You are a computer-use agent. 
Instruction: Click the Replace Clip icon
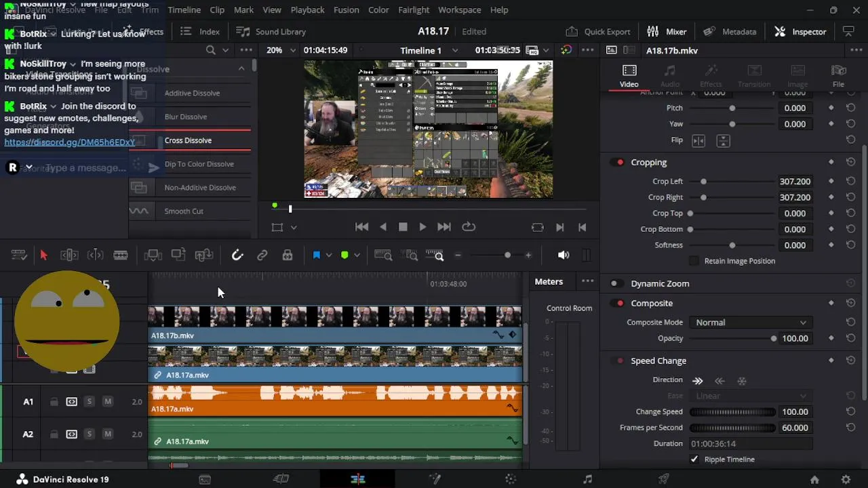tap(204, 255)
